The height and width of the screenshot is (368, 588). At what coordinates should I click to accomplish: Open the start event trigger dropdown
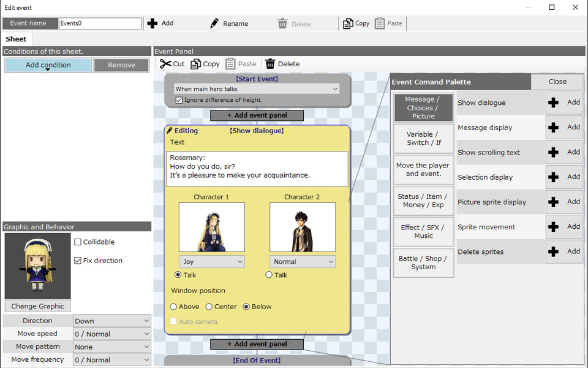tap(257, 89)
